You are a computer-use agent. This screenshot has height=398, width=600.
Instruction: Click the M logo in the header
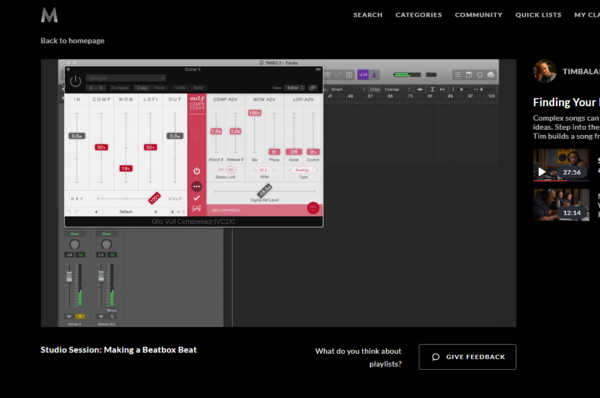coord(49,15)
